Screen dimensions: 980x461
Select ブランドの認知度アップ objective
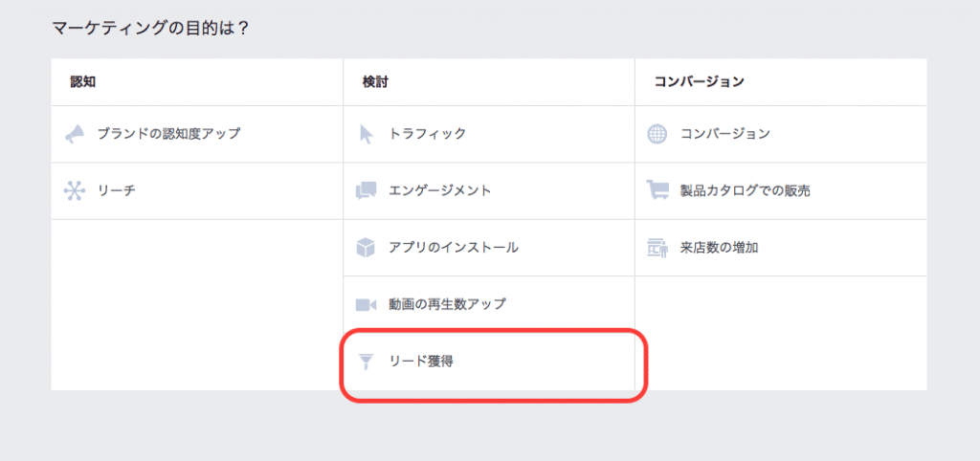tap(197, 134)
